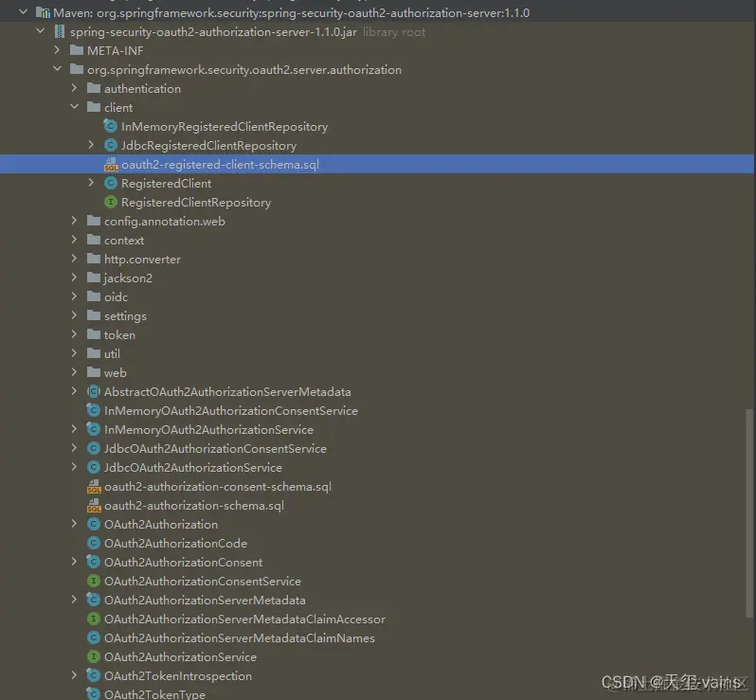
Task: Click the SQL icon of oauth2-registered-client-schema.sql
Action: pyautogui.click(x=111, y=165)
